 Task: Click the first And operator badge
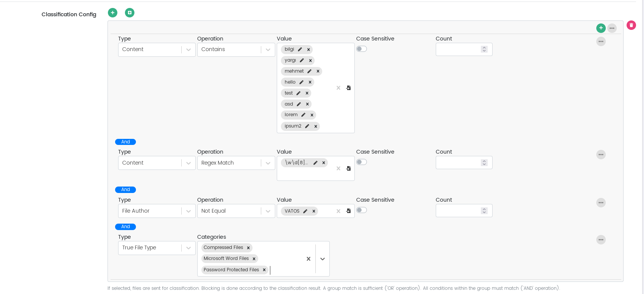tap(125, 142)
